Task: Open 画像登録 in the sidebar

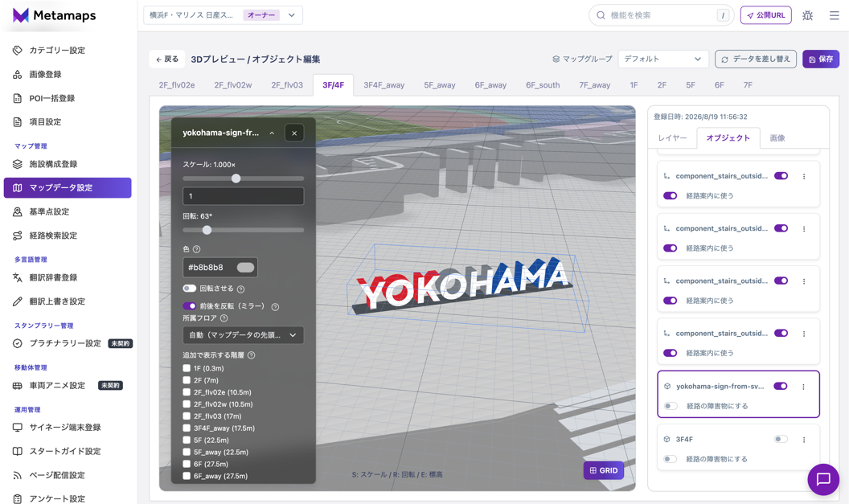Action: (45, 74)
